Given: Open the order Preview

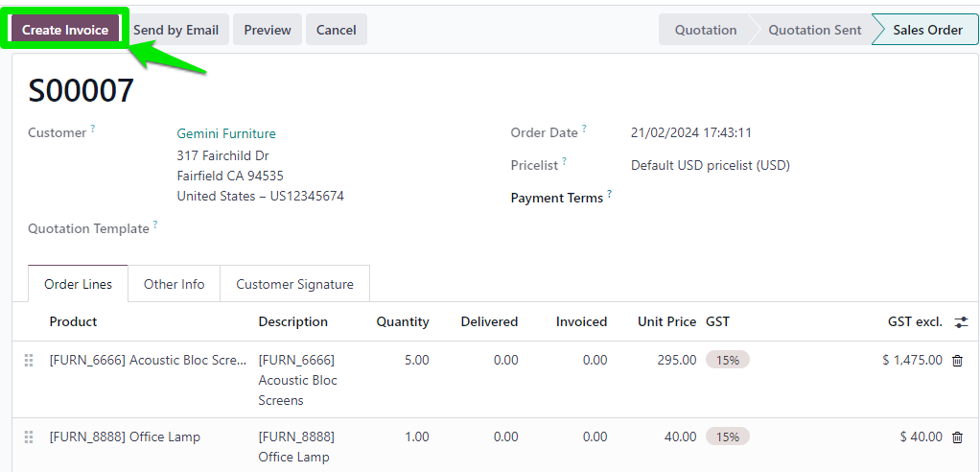Looking at the screenshot, I should click(x=268, y=30).
